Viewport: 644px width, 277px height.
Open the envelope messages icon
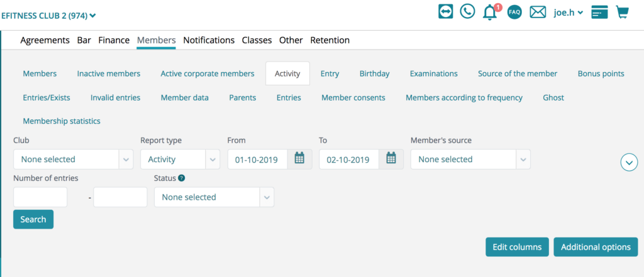[537, 13]
